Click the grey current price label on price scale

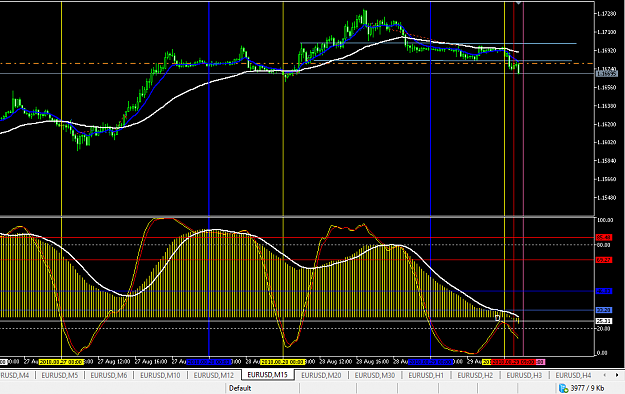click(x=606, y=73)
